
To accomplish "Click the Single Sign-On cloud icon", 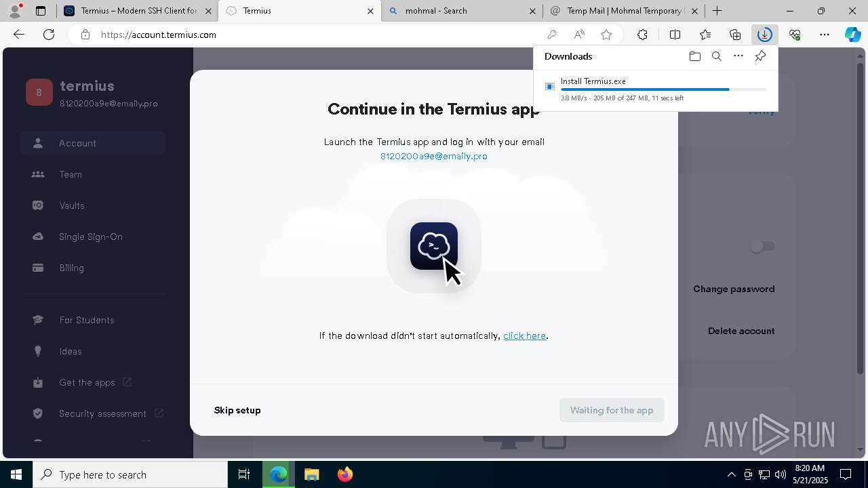I will coord(38,237).
